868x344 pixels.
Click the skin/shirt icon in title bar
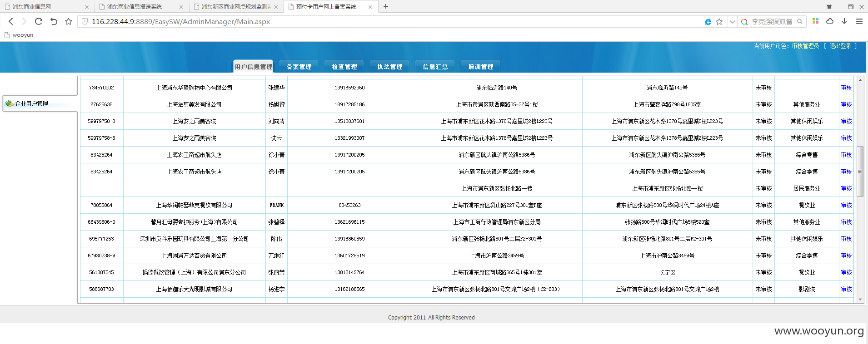pos(829,6)
